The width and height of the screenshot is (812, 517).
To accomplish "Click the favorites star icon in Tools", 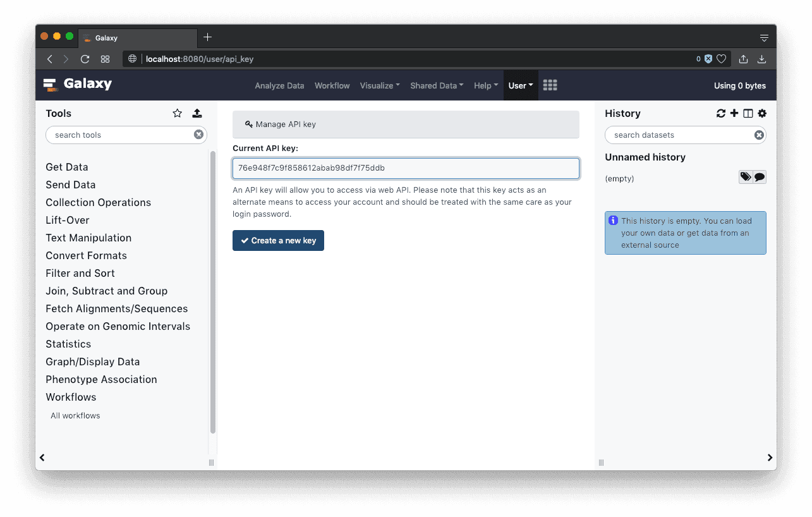I will point(178,113).
